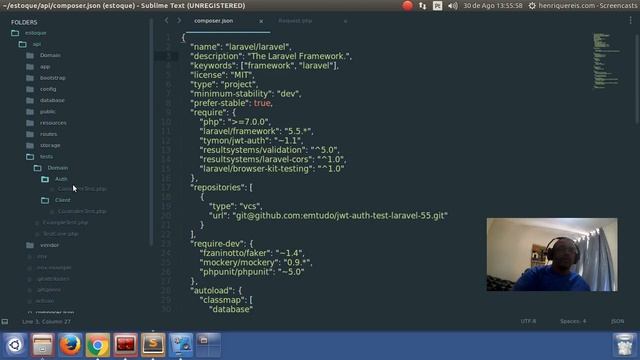Go to previous tab with left arrow
Viewport: 640px width, 360px height.
(167, 20)
